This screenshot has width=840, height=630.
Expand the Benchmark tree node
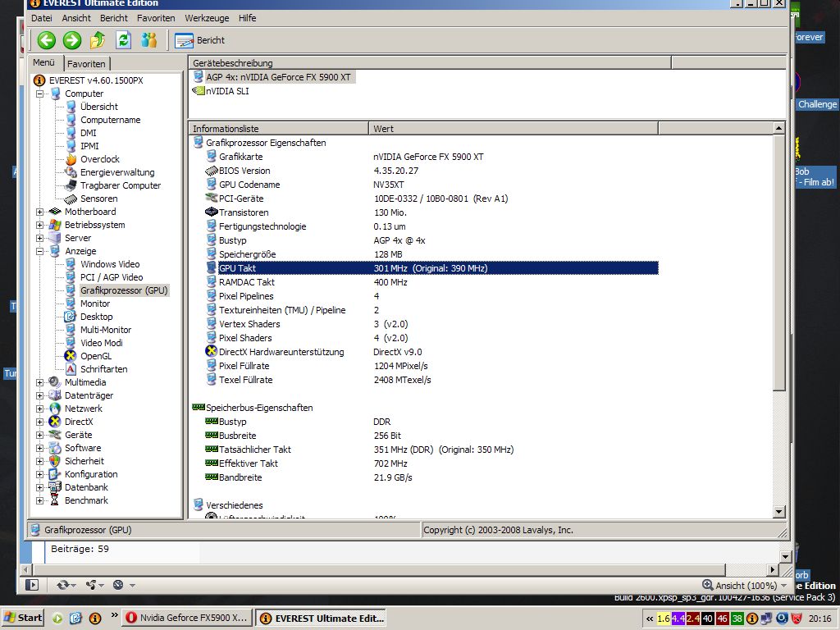39,501
